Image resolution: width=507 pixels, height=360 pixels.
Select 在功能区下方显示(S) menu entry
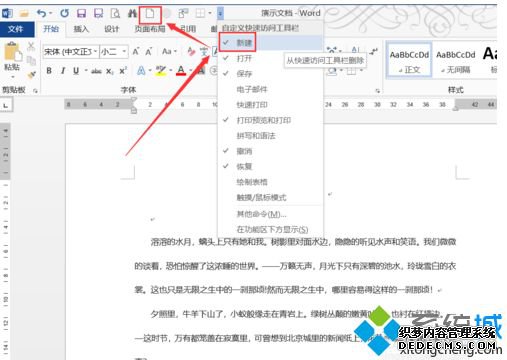(271, 229)
